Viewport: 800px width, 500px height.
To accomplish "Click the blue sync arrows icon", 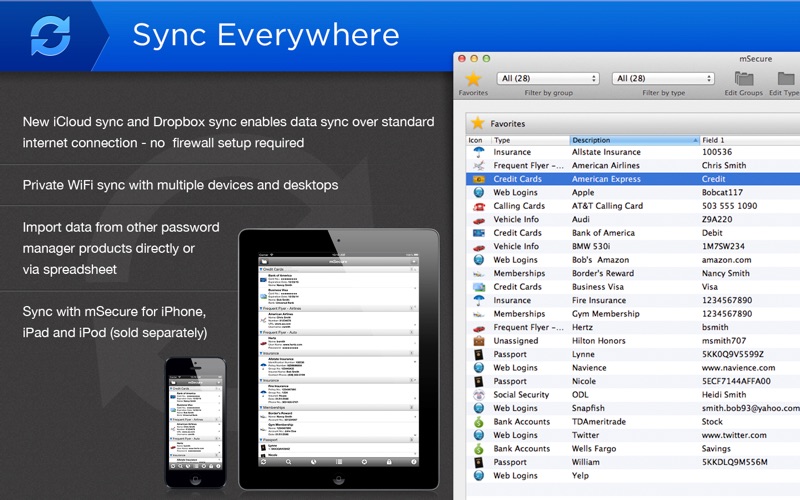I will tap(50, 38).
